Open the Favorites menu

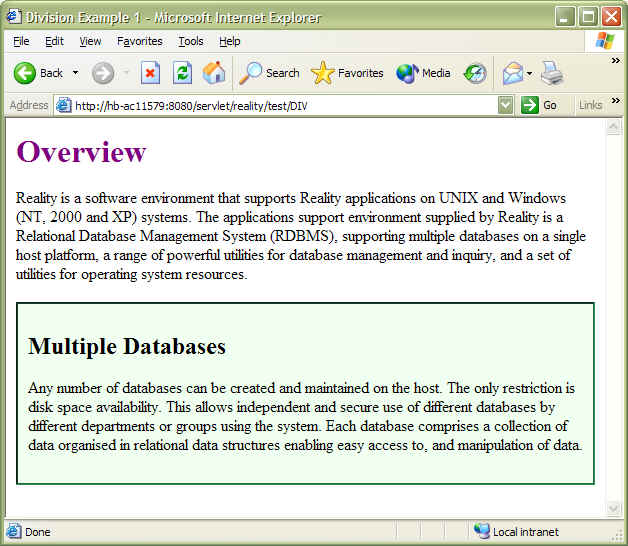[x=139, y=41]
